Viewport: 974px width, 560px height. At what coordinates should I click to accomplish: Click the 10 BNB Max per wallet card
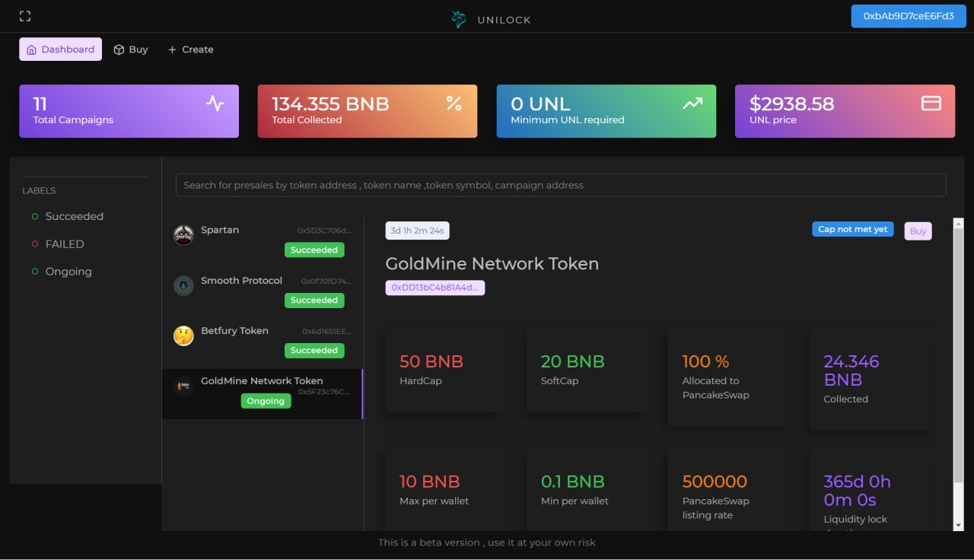pyautogui.click(x=446, y=491)
